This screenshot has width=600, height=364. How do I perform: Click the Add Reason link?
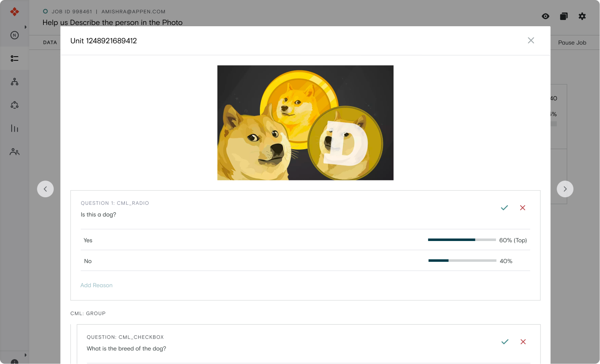96,285
